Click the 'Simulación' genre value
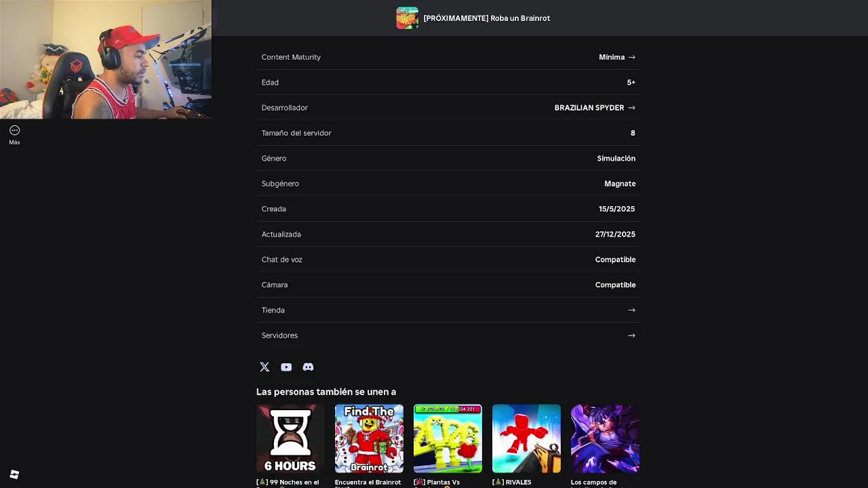 (616, 158)
